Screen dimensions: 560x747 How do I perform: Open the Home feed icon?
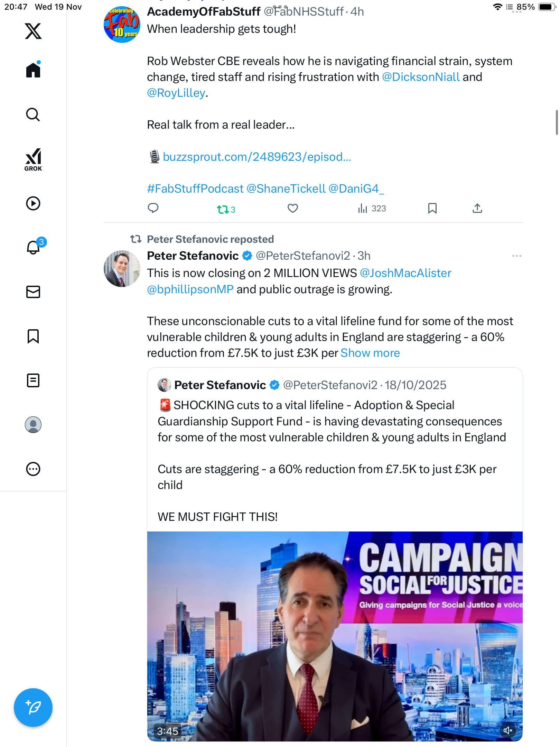click(x=33, y=70)
